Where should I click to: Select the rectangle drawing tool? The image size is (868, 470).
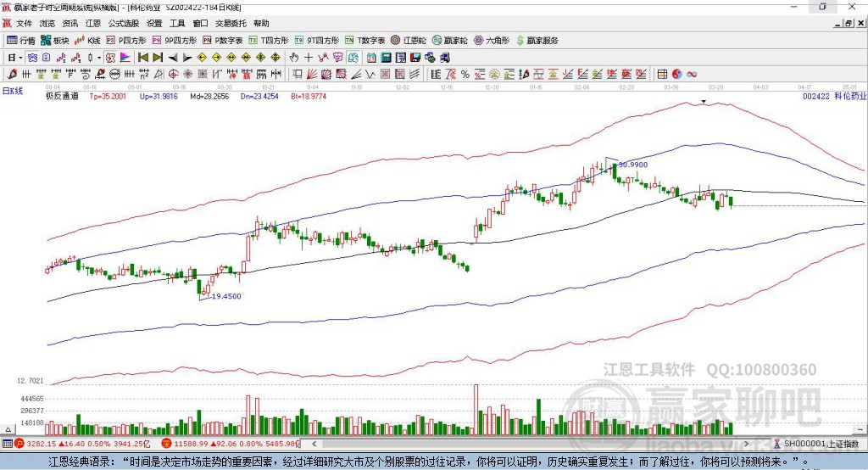coord(298,75)
